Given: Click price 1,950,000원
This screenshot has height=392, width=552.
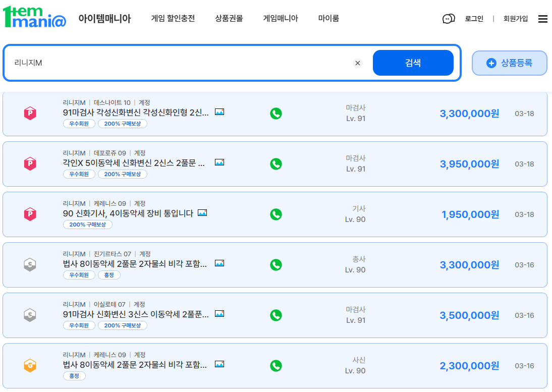Looking at the screenshot, I should tap(470, 214).
